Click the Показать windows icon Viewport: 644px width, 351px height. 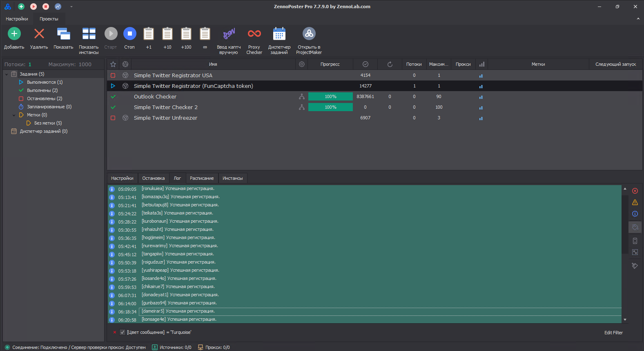(x=63, y=34)
